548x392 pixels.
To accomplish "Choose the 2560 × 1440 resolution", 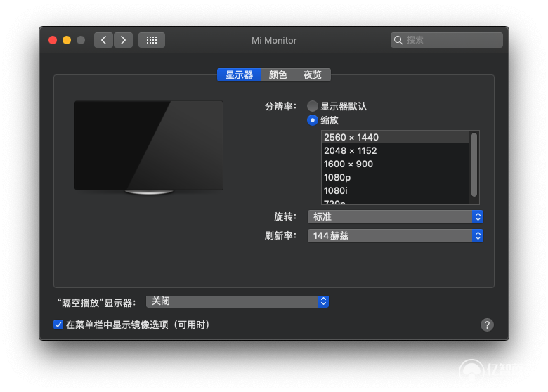I will (x=395, y=137).
